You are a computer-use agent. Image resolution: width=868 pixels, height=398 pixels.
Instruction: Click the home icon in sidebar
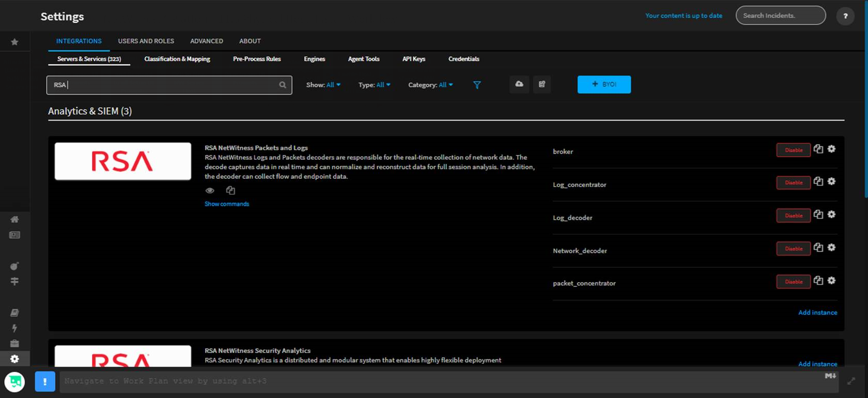[x=14, y=219]
